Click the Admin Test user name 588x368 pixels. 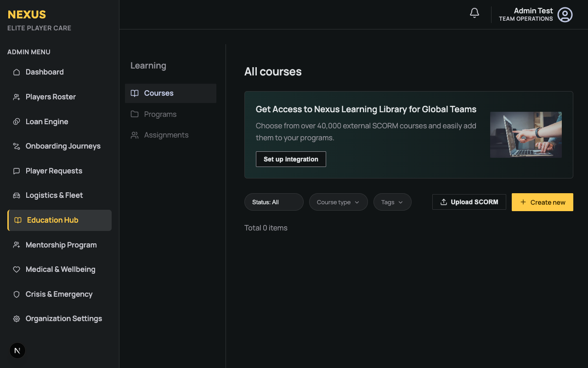tap(533, 11)
